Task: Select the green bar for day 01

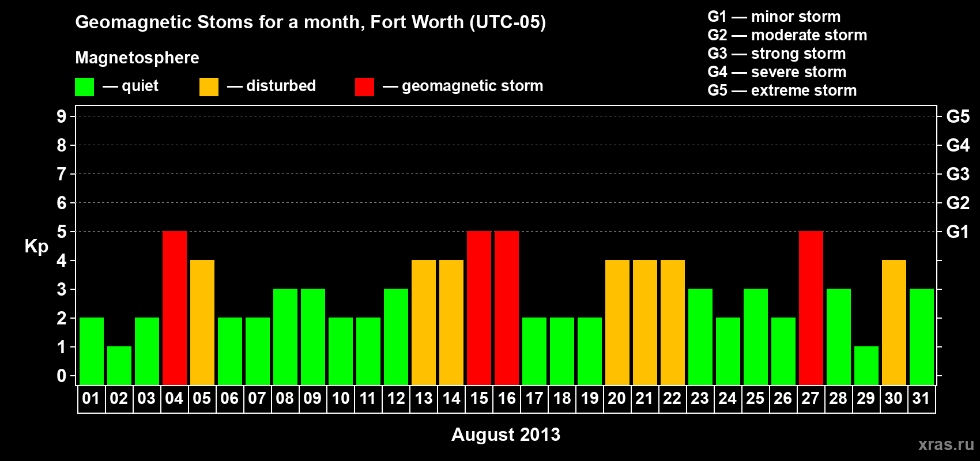Action: tap(92, 351)
